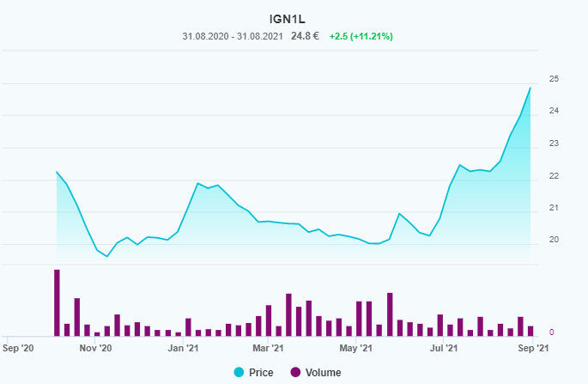The image size is (588, 384).
Task: Click the Mar '21 axis label
Action: 268,348
